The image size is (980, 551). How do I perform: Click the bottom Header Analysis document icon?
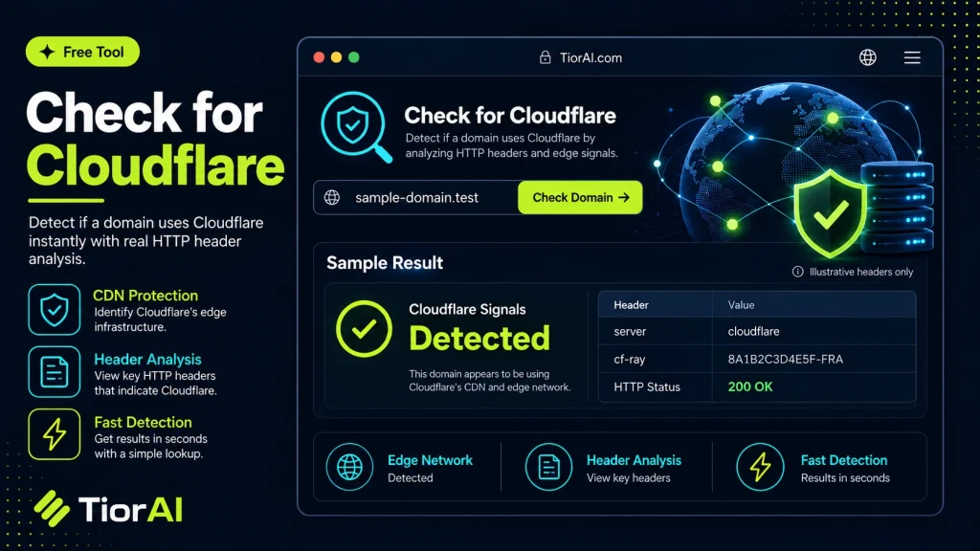click(x=548, y=467)
